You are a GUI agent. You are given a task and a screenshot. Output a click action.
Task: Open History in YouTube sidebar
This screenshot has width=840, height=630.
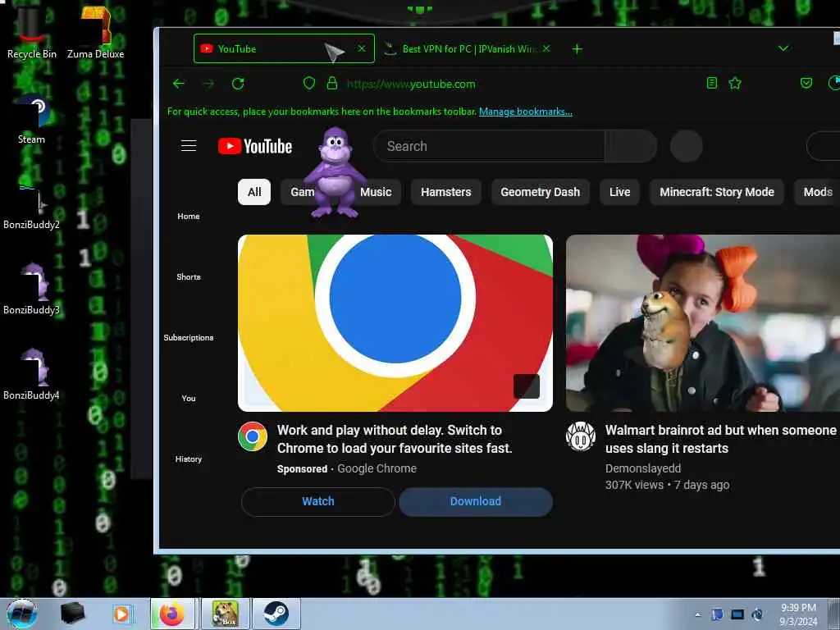click(x=189, y=459)
